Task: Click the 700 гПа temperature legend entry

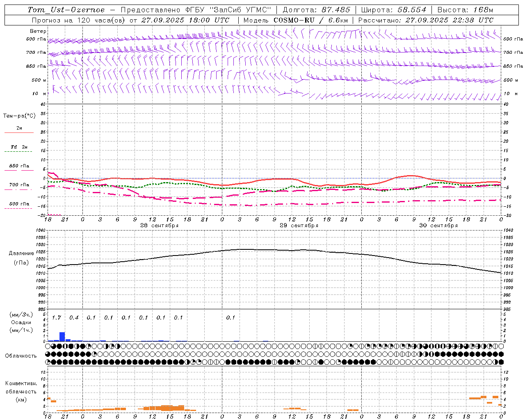Action: 19,185
